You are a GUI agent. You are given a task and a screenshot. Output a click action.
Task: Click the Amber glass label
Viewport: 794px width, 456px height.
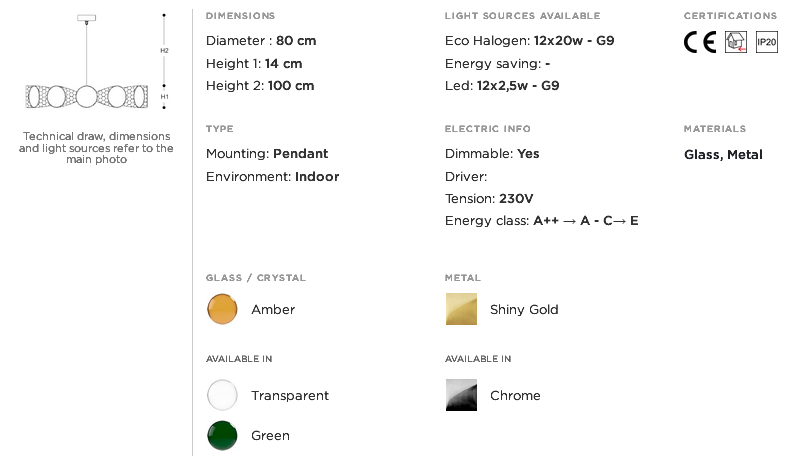273,310
